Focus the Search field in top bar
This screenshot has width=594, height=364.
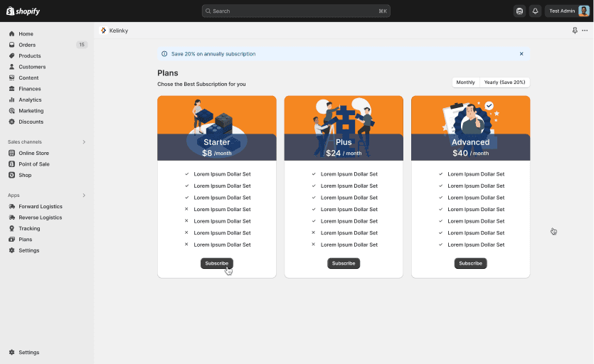[x=295, y=11]
